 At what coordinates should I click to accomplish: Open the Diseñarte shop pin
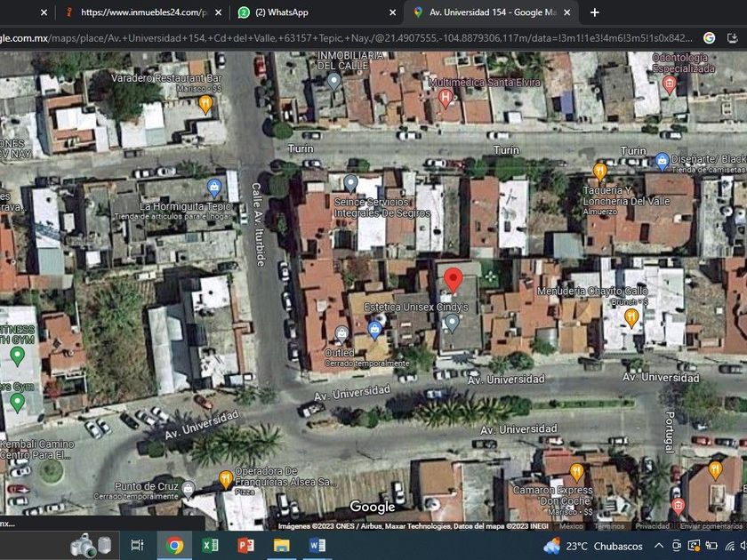click(662, 162)
